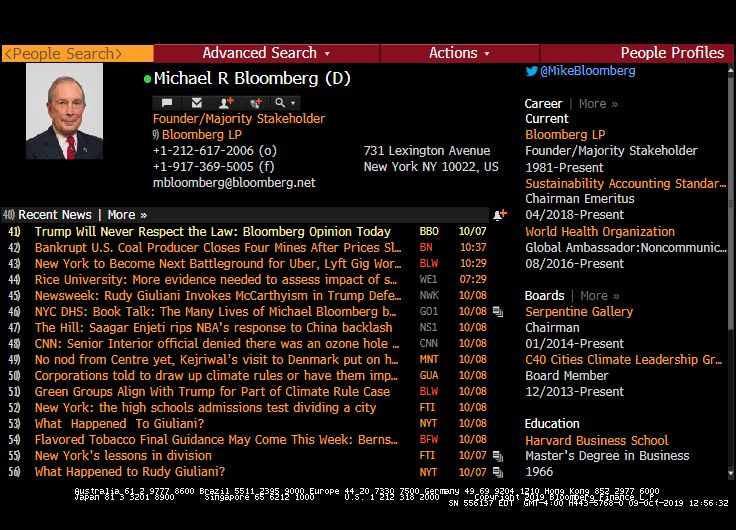Viewport: 736px width, 530px height.
Task: Send email using the envelope icon
Action: [x=197, y=102]
